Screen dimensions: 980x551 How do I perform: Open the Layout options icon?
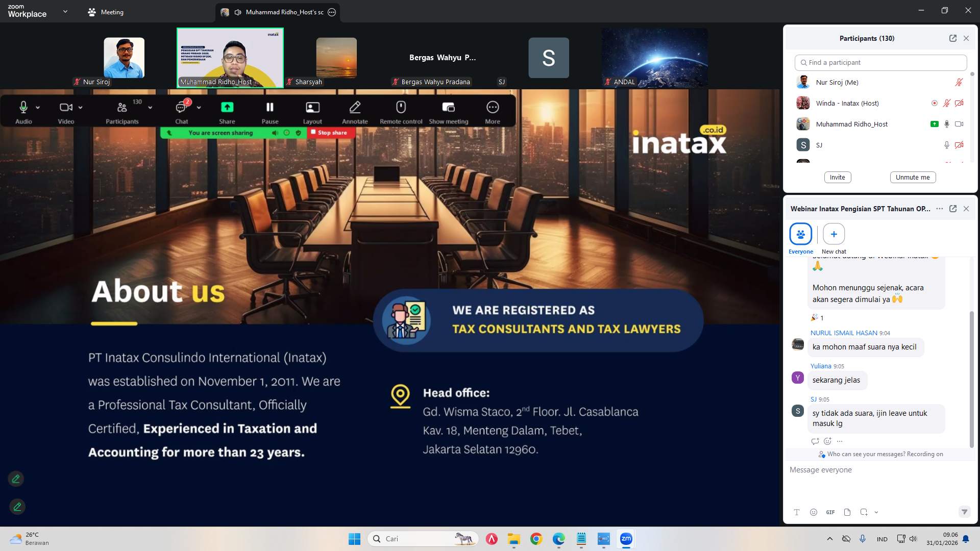312,108
